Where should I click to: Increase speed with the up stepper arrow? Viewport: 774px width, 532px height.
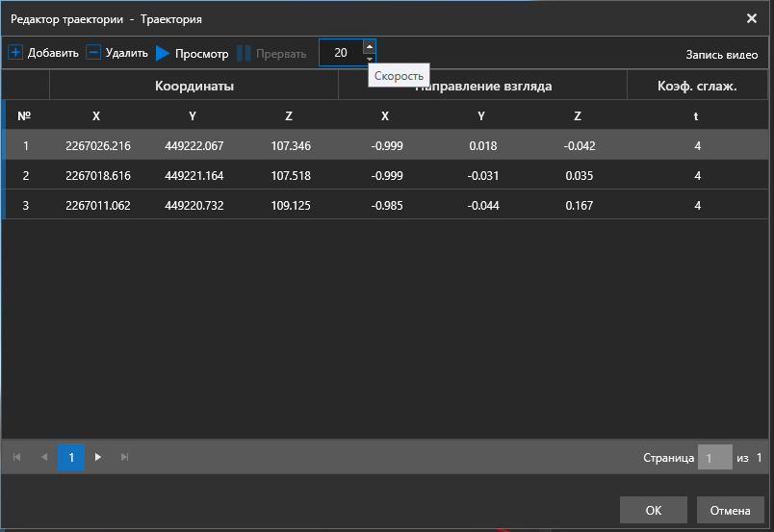pos(370,46)
